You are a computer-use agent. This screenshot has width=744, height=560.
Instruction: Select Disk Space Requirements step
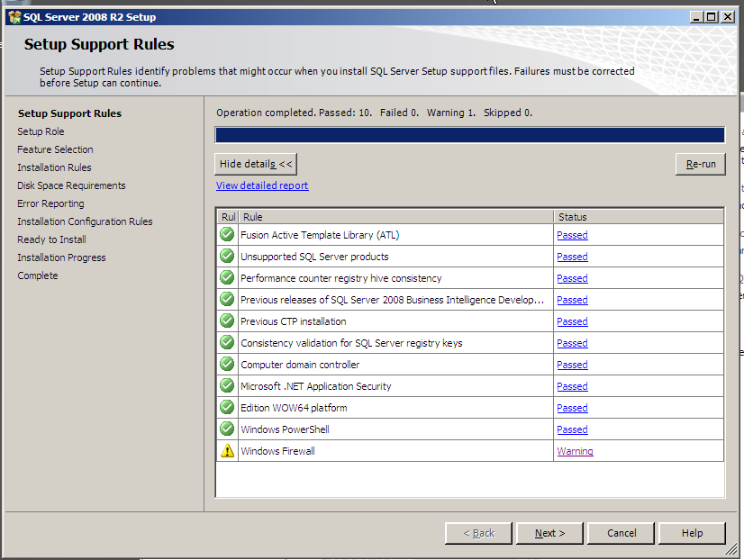71,185
